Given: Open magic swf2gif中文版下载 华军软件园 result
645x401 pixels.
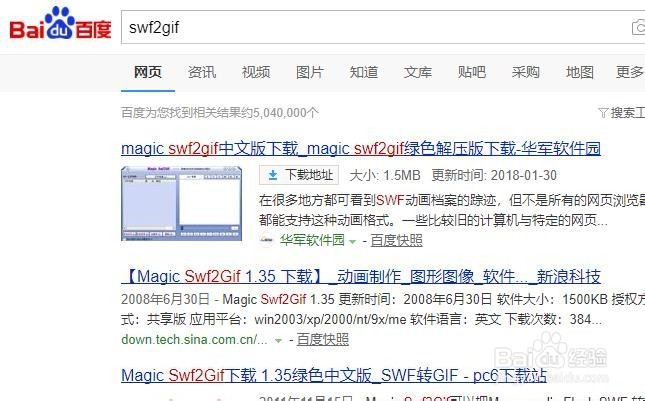Looking at the screenshot, I should click(x=361, y=148).
